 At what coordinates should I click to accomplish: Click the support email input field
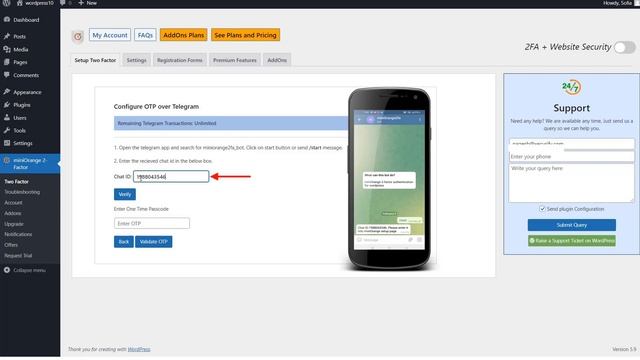point(571,144)
